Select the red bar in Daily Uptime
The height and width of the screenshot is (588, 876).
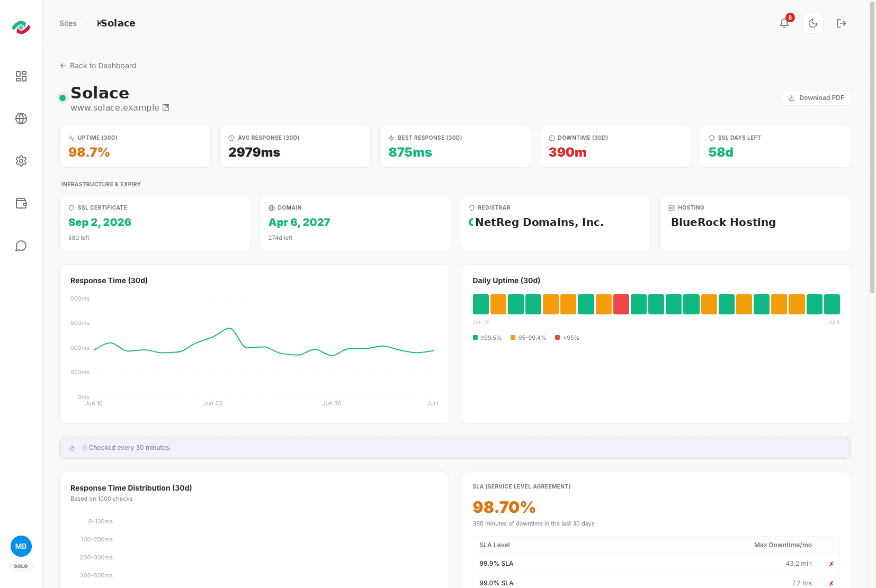point(621,304)
